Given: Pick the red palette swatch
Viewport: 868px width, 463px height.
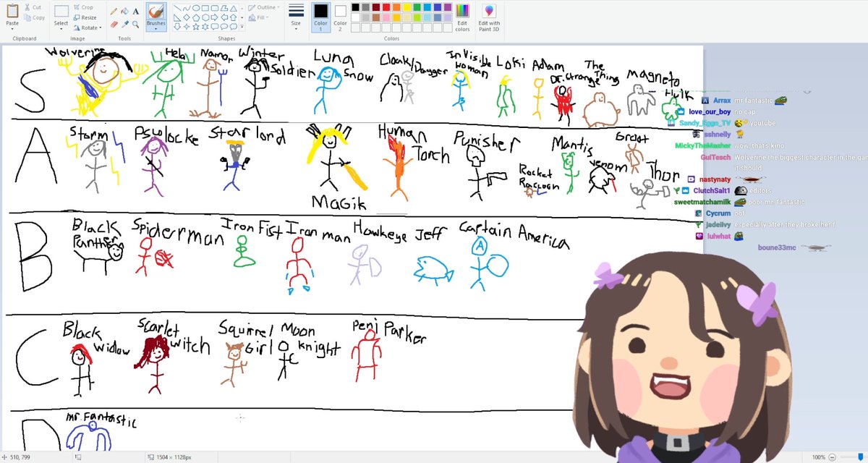Looking at the screenshot, I should pos(386,7).
